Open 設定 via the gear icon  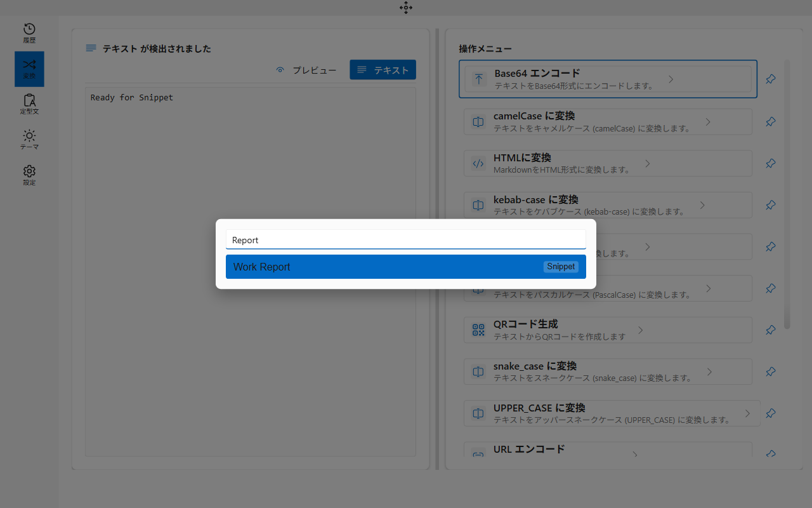29,175
